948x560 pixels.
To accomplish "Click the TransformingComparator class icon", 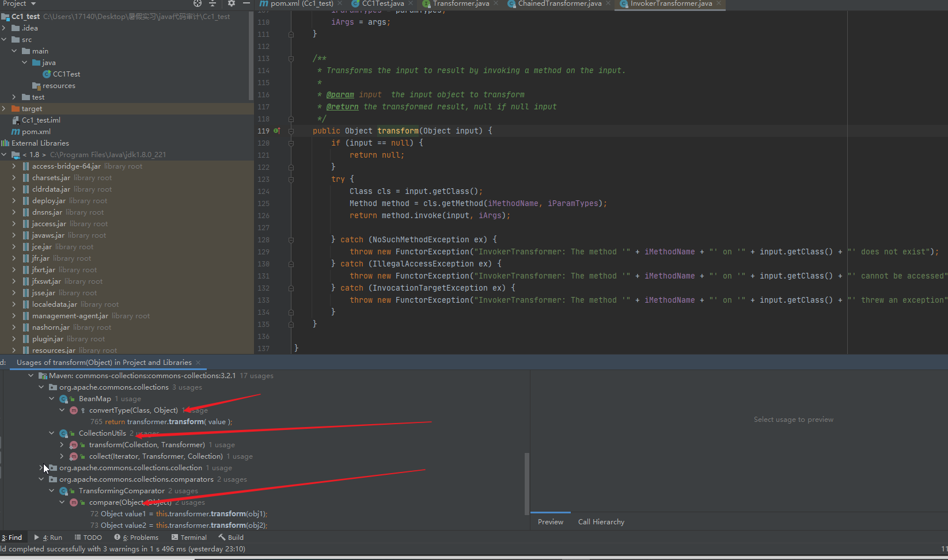I will (63, 491).
